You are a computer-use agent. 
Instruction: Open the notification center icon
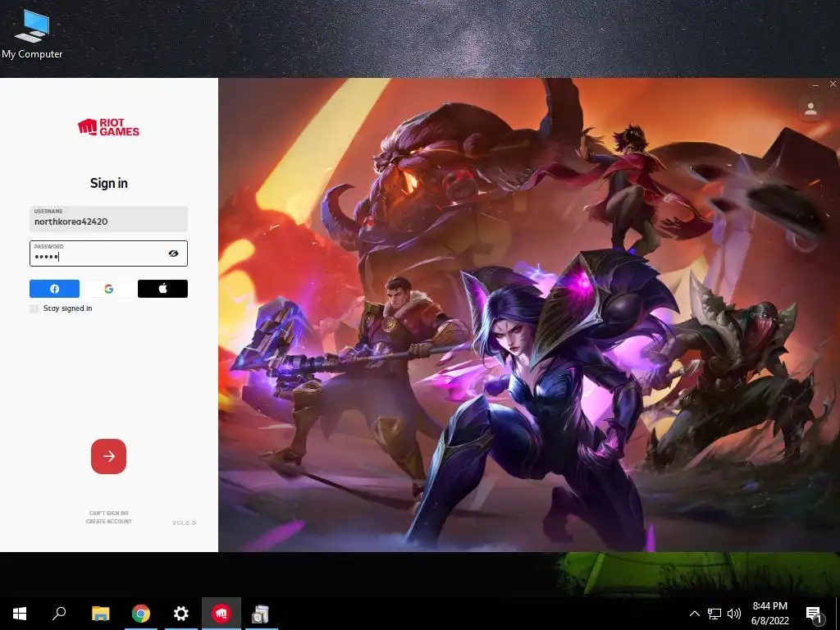point(815,614)
